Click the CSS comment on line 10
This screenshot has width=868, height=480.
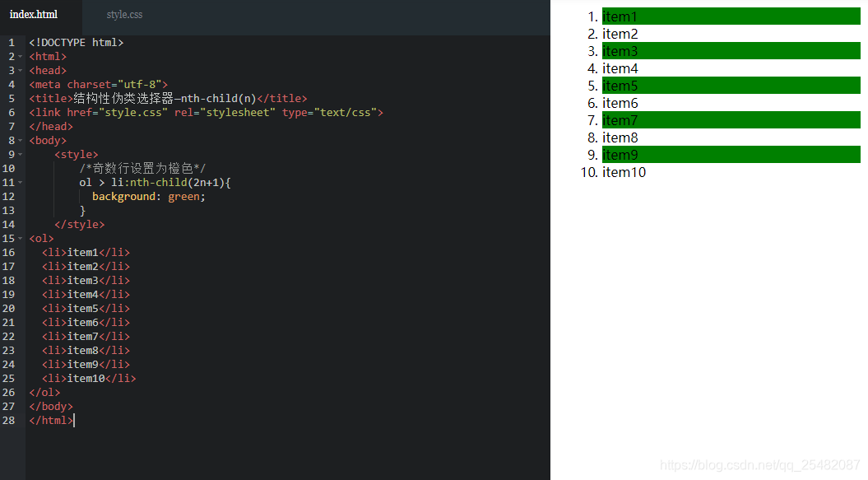tap(142, 169)
